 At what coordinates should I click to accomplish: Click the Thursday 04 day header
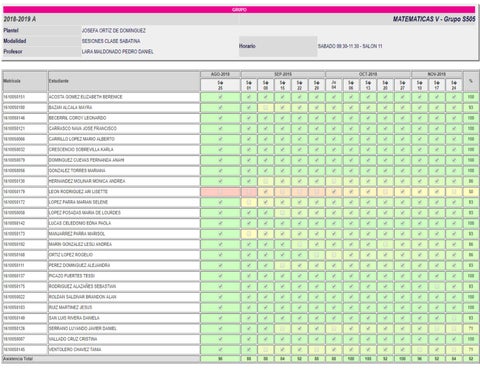click(334, 85)
